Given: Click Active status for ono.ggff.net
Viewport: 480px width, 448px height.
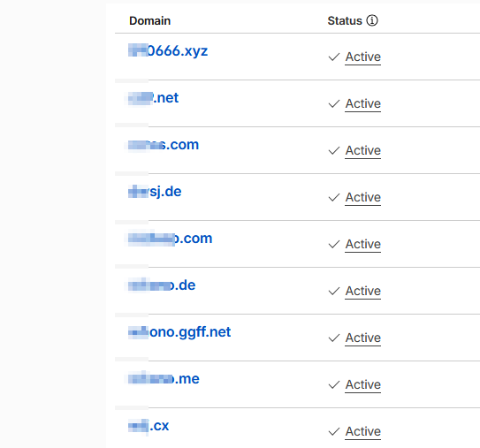Looking at the screenshot, I should 363,338.
